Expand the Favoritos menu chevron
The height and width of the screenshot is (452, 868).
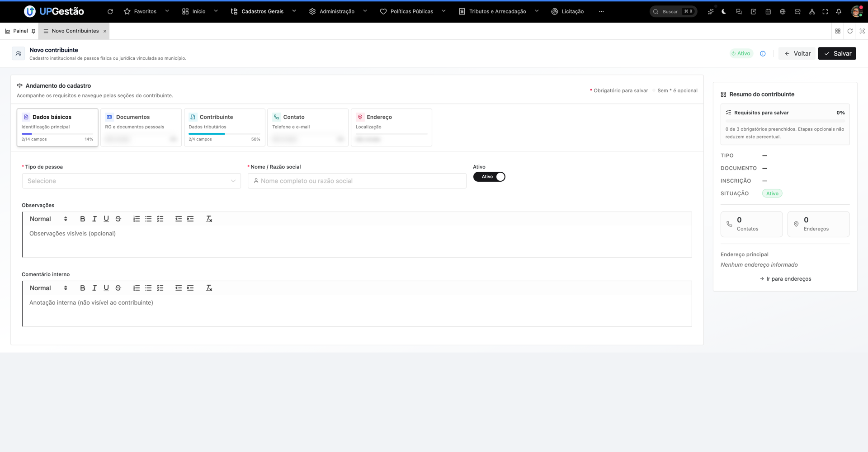[167, 11]
